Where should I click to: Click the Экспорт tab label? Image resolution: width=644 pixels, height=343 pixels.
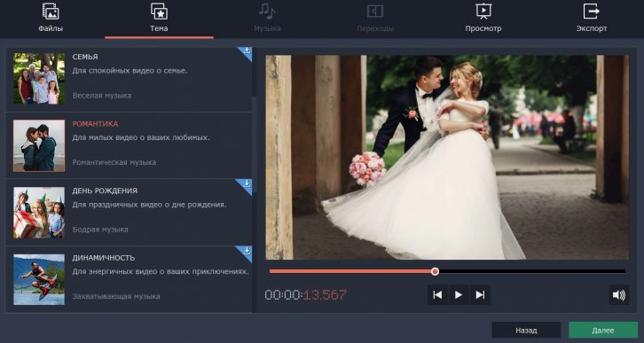[x=592, y=28]
